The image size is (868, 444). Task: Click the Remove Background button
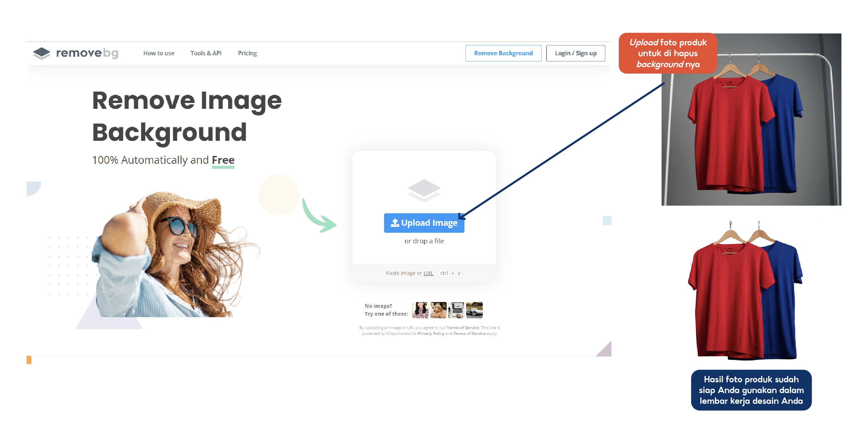tap(503, 53)
